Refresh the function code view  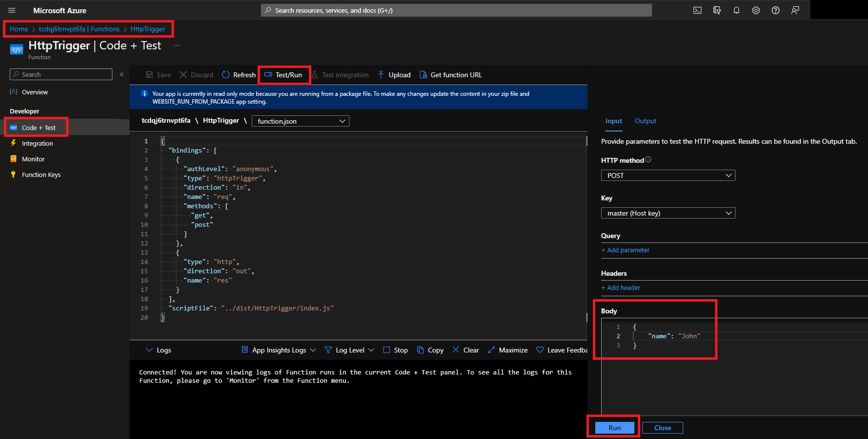click(239, 75)
